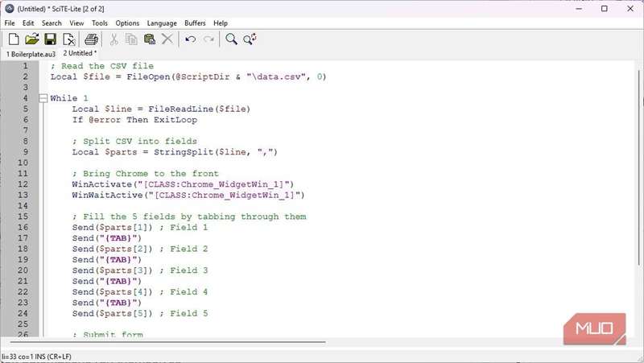Open the Language menu
Screen dimensions: 644x363
point(161,23)
